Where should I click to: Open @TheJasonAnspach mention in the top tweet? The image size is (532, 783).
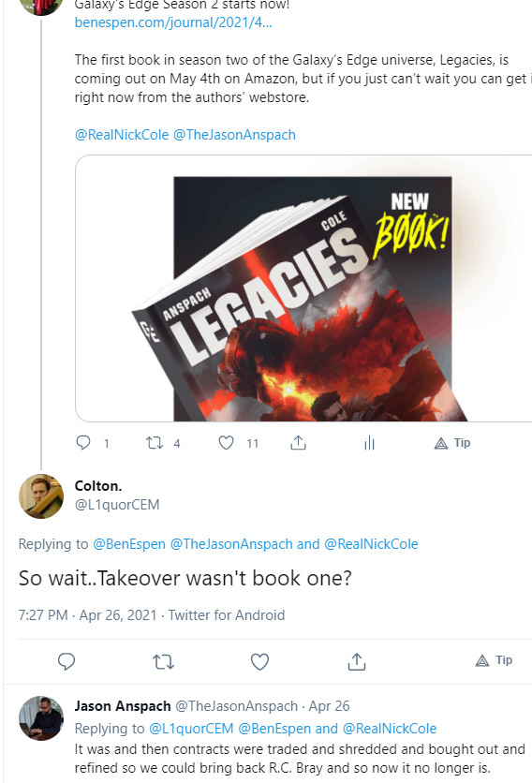(x=234, y=135)
